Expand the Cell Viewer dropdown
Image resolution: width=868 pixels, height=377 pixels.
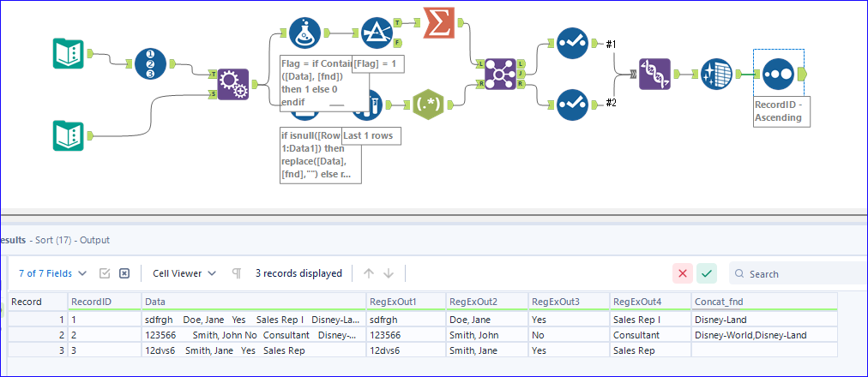[x=184, y=273]
